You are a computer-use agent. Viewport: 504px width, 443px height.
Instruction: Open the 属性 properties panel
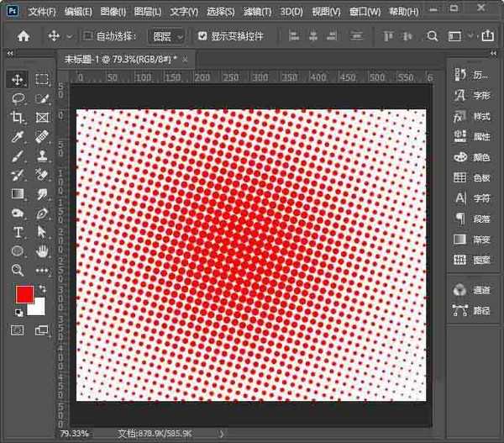[472, 136]
